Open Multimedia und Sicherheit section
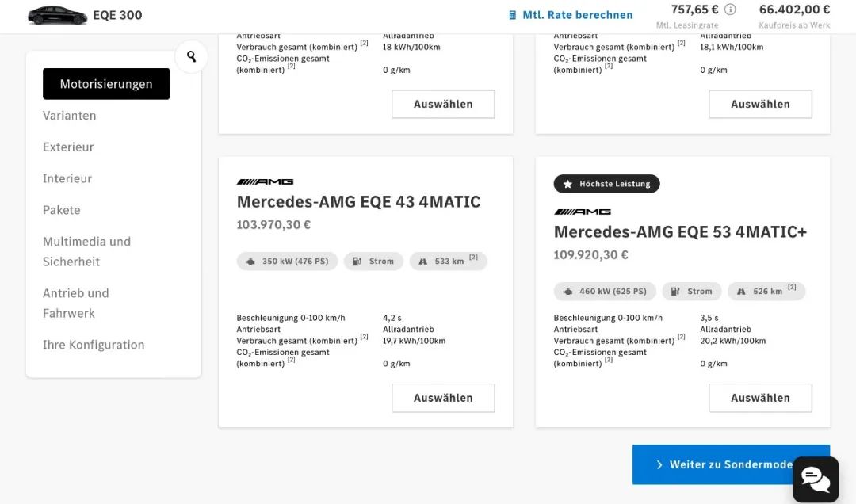 coord(87,252)
